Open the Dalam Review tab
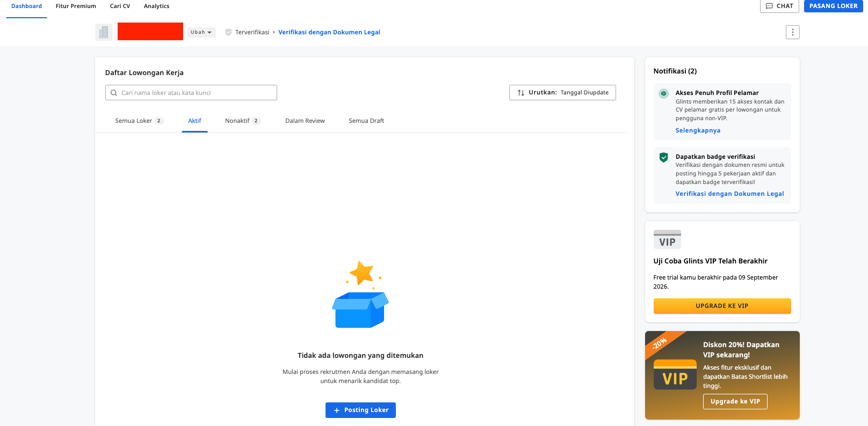 coord(305,121)
